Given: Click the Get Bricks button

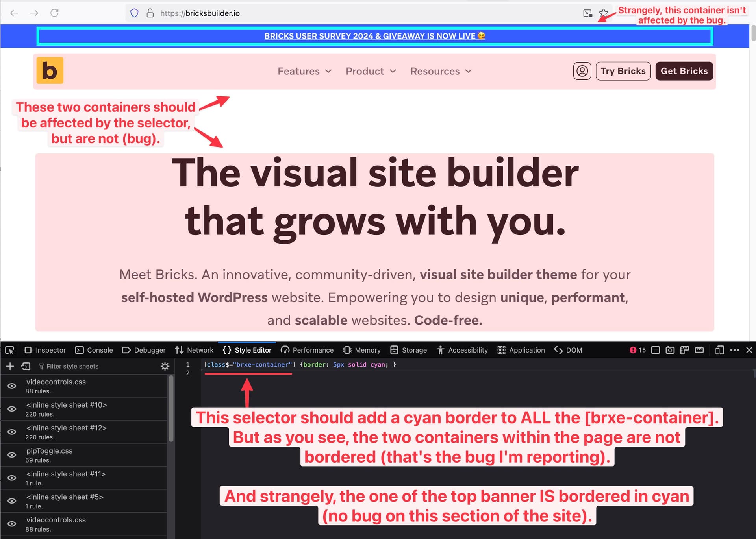Looking at the screenshot, I should 684,71.
